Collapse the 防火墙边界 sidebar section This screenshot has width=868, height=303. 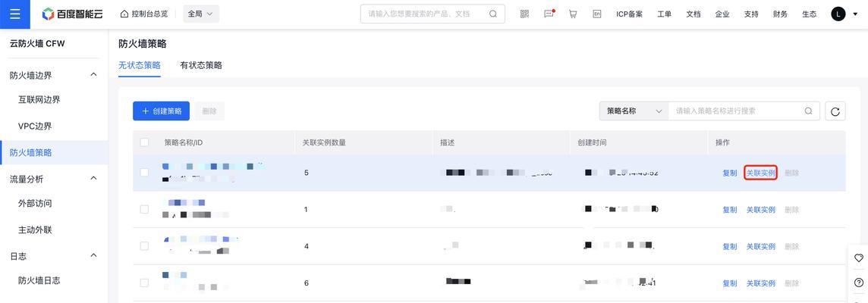click(x=93, y=75)
